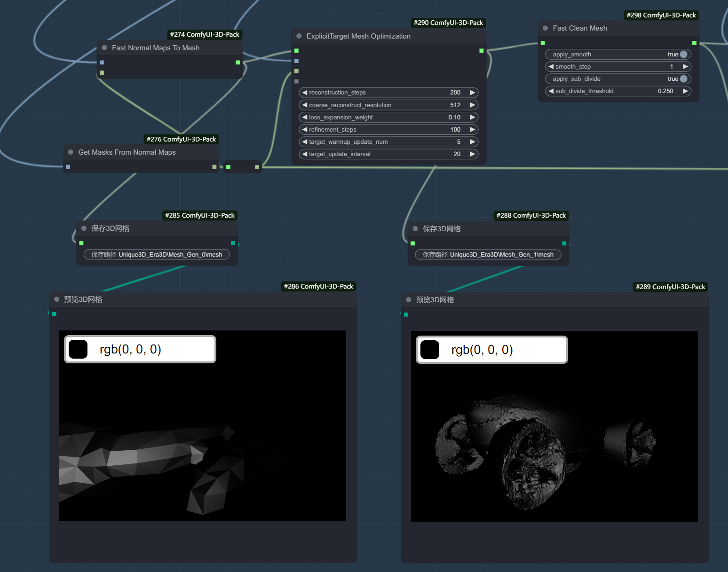This screenshot has width=728, height=572.
Task: Click the #290 ComfyUI-3D-Pack badge
Action: [448, 23]
